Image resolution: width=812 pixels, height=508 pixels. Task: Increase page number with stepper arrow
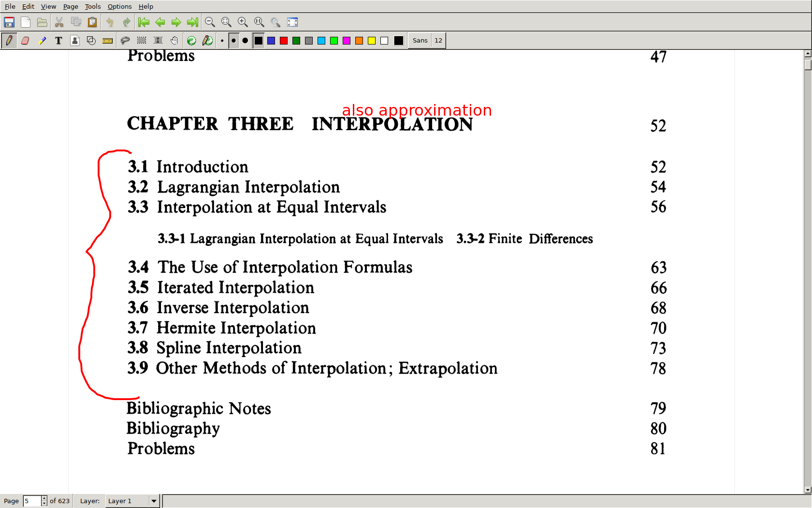[44, 498]
